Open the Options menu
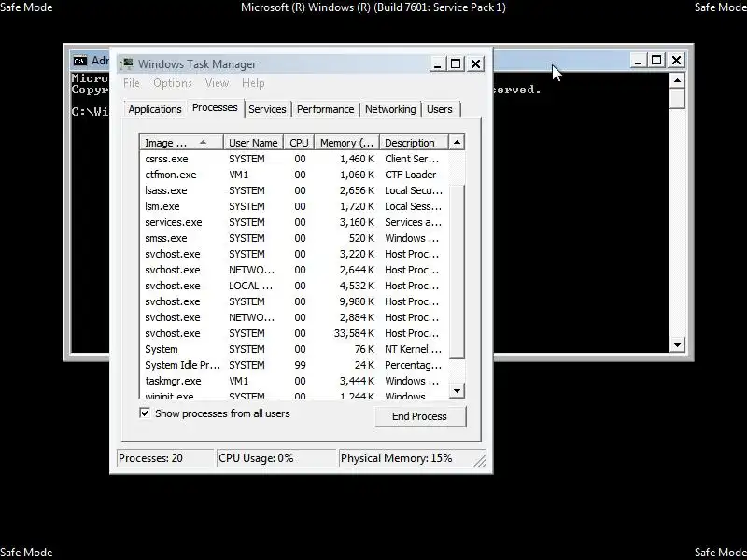 pos(173,83)
